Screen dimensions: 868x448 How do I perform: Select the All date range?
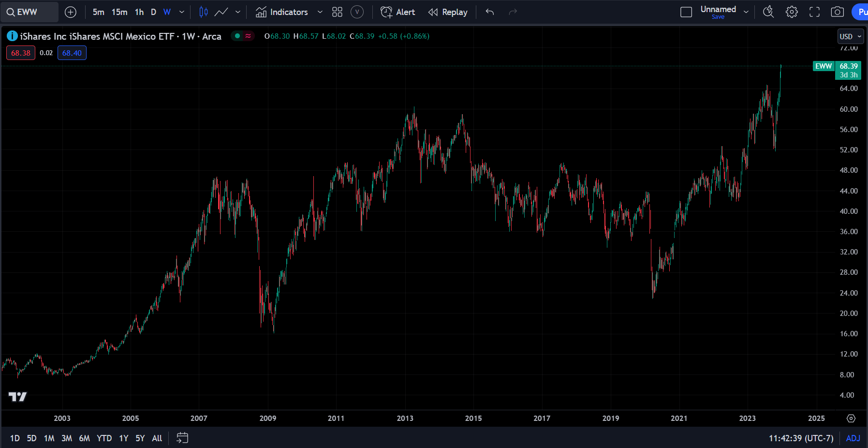pyautogui.click(x=157, y=438)
